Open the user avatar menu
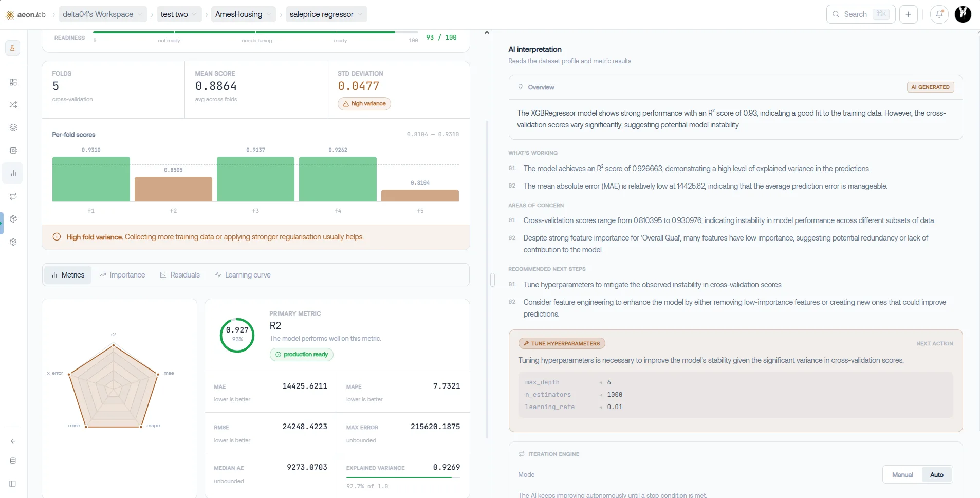The width and height of the screenshot is (980, 498). click(963, 14)
